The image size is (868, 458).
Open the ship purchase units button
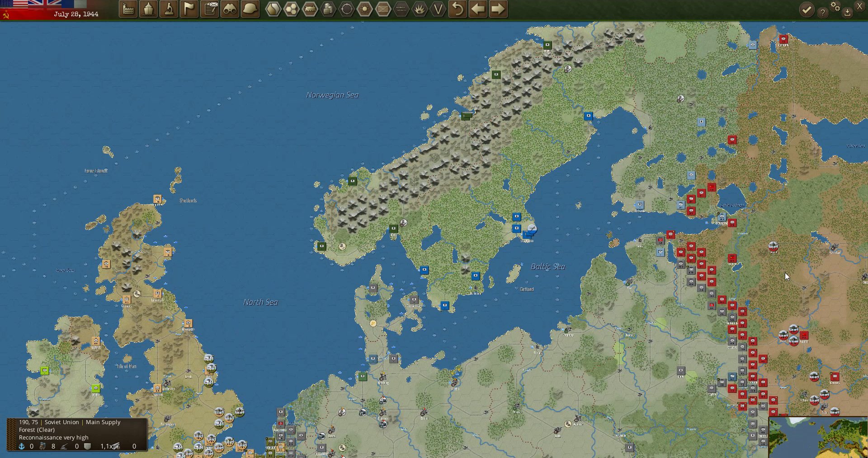pyautogui.click(x=148, y=9)
